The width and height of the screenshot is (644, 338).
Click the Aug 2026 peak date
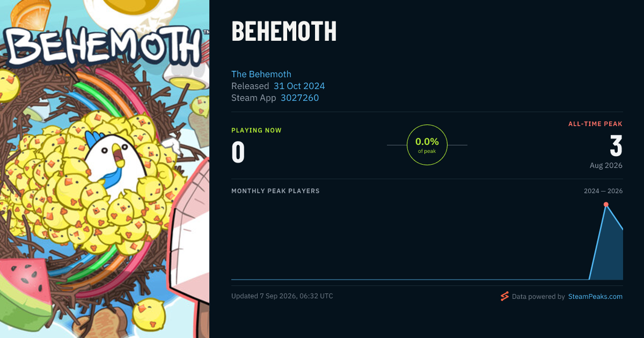(x=606, y=165)
